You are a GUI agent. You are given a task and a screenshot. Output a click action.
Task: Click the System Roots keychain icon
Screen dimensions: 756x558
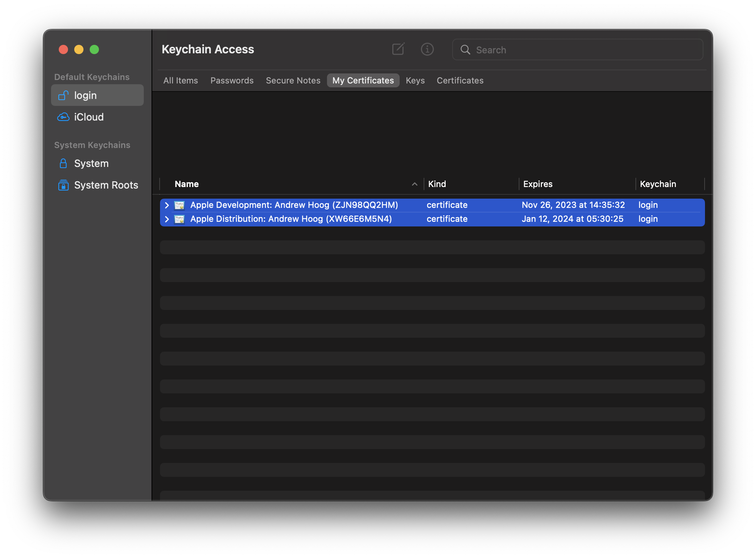click(x=63, y=185)
